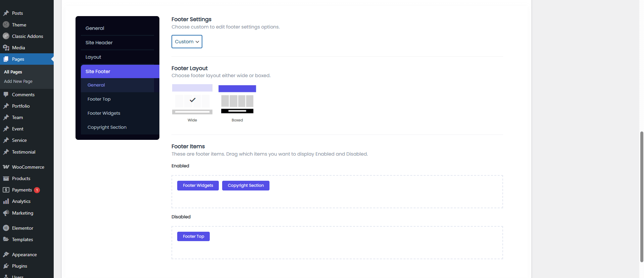Click the Plugins plug icon

pos(6,266)
